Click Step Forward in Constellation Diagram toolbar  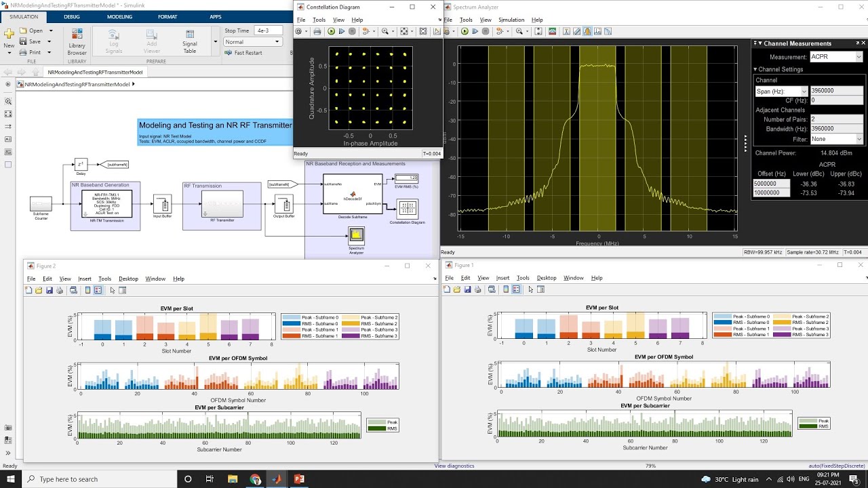(x=342, y=31)
